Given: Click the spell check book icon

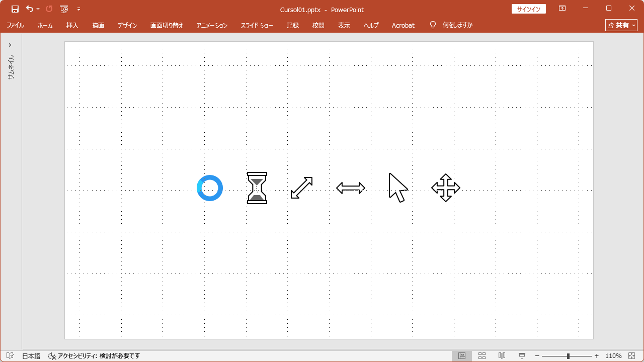Looking at the screenshot, I should [x=10, y=356].
